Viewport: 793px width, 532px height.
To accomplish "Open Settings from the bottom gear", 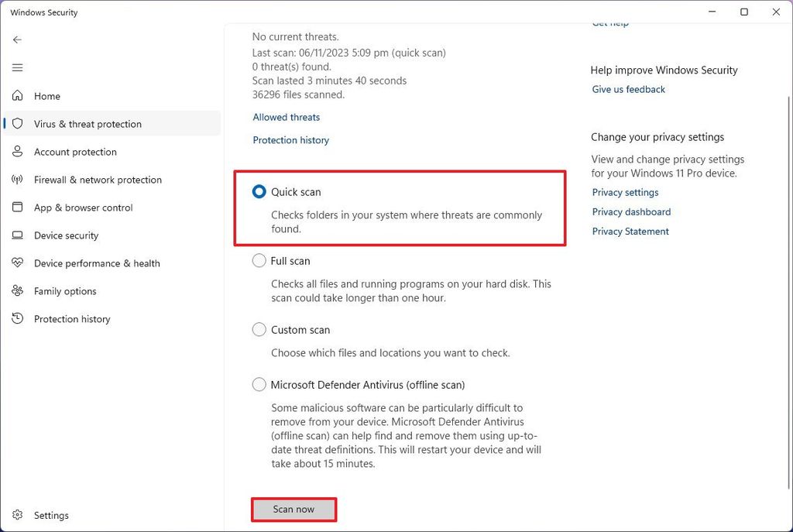I will (18, 515).
